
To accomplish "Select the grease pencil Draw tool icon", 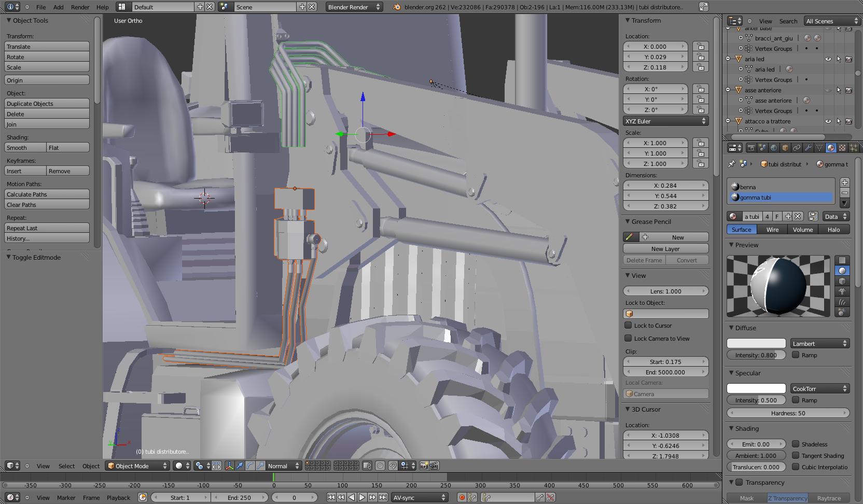I will [x=630, y=237].
